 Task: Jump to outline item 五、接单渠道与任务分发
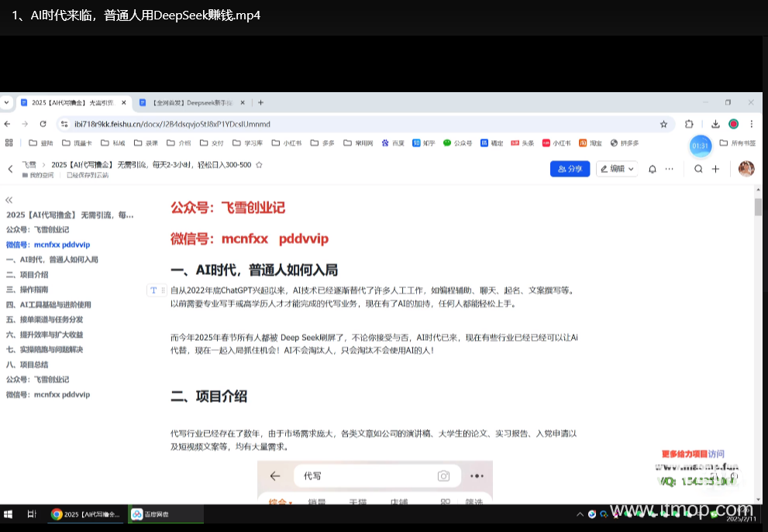click(x=45, y=320)
